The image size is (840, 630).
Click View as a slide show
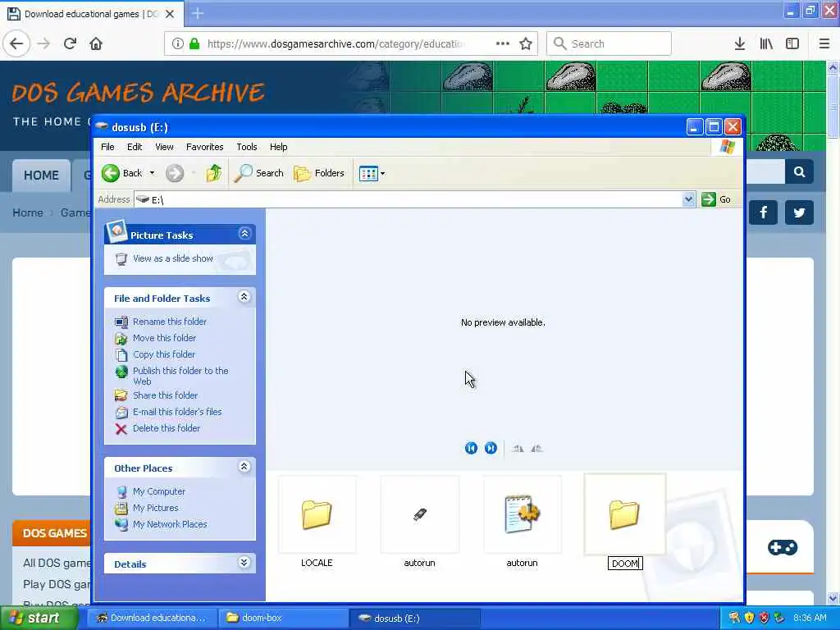coord(172,258)
